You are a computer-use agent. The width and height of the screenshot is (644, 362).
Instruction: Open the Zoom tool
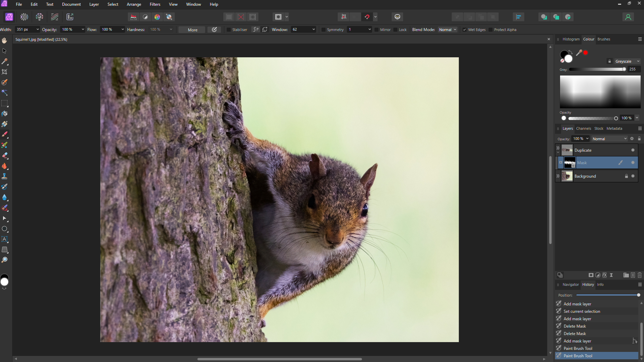click(5, 260)
